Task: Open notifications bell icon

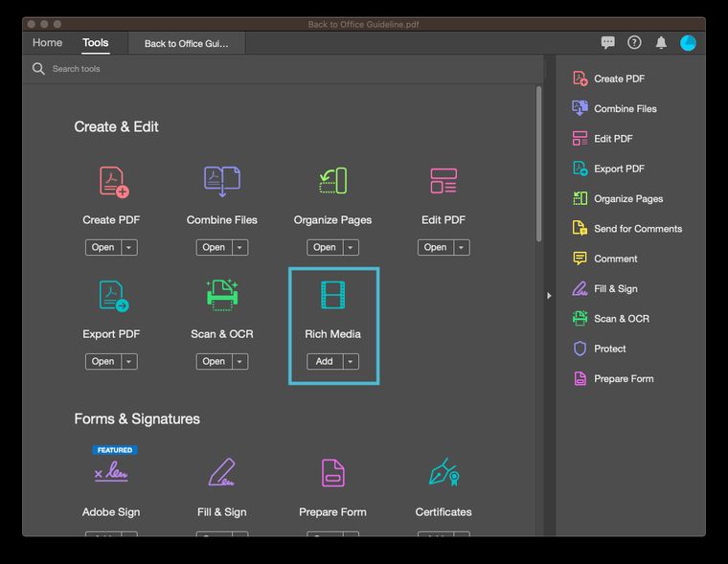Action: 661,43
